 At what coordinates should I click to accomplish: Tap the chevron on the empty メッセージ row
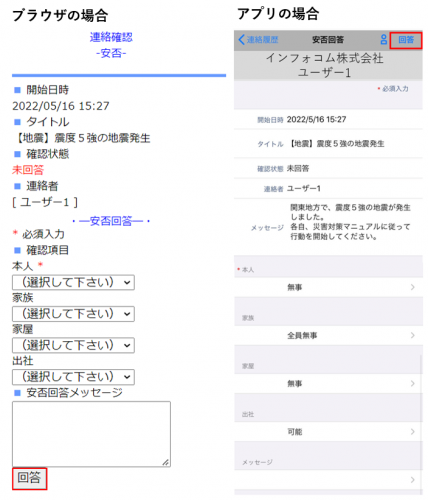[x=413, y=480]
